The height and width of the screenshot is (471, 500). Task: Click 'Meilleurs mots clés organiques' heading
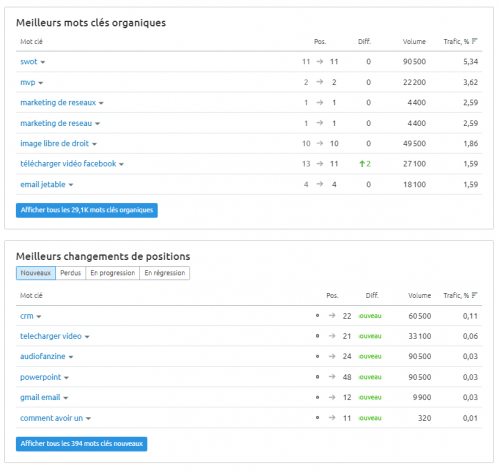point(91,23)
